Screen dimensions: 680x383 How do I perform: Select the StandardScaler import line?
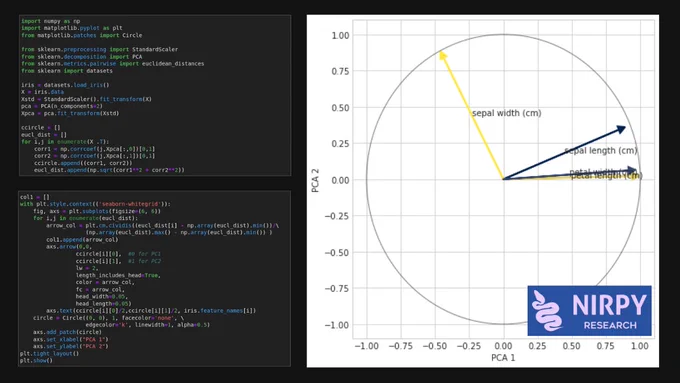[x=100, y=49]
